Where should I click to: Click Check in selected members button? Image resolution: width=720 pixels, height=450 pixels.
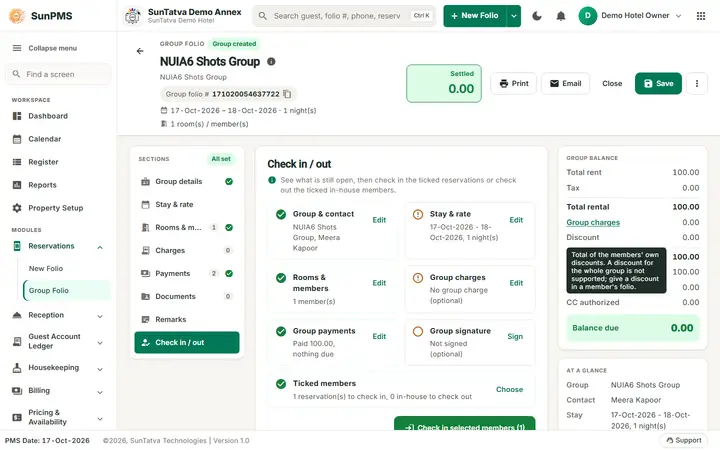click(x=465, y=423)
